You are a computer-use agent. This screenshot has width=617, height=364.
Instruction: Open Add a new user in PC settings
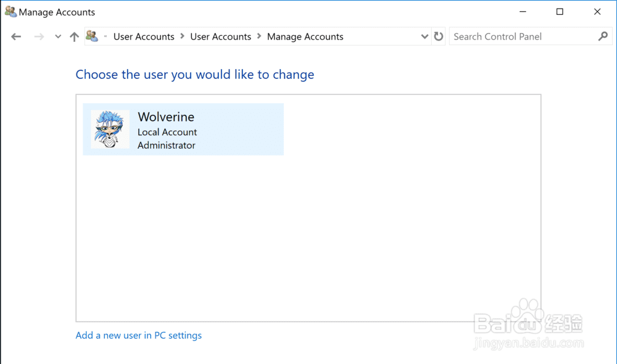point(138,336)
